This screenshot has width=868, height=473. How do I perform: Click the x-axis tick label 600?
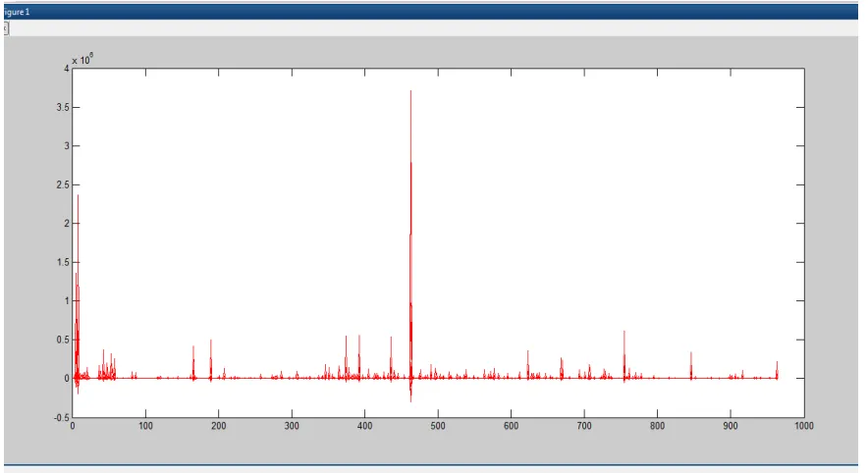click(x=511, y=426)
